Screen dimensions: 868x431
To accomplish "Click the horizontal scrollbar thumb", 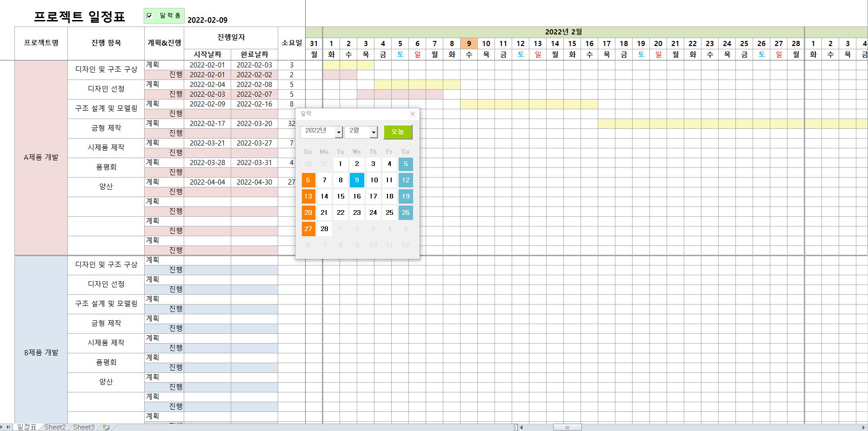I will pos(567,427).
